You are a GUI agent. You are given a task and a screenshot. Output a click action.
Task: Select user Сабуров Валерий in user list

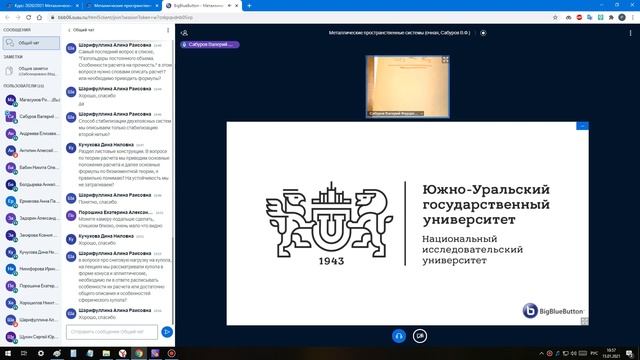pos(32,117)
